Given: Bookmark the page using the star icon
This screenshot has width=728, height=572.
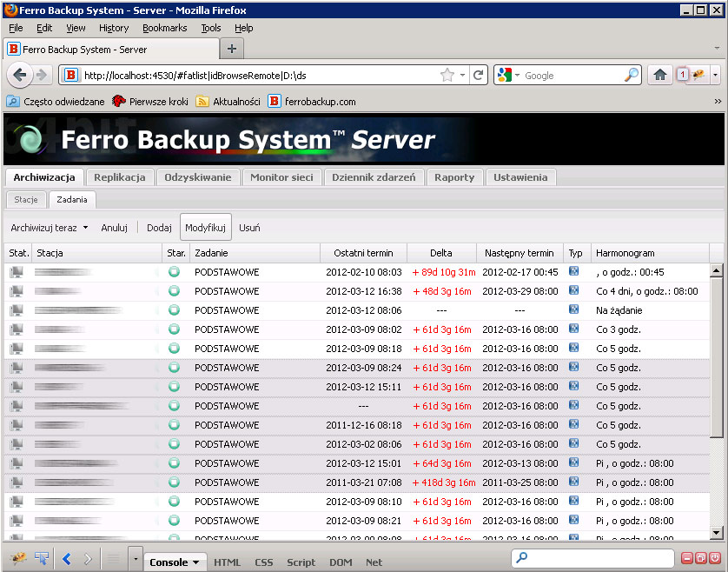Looking at the screenshot, I should 447,76.
